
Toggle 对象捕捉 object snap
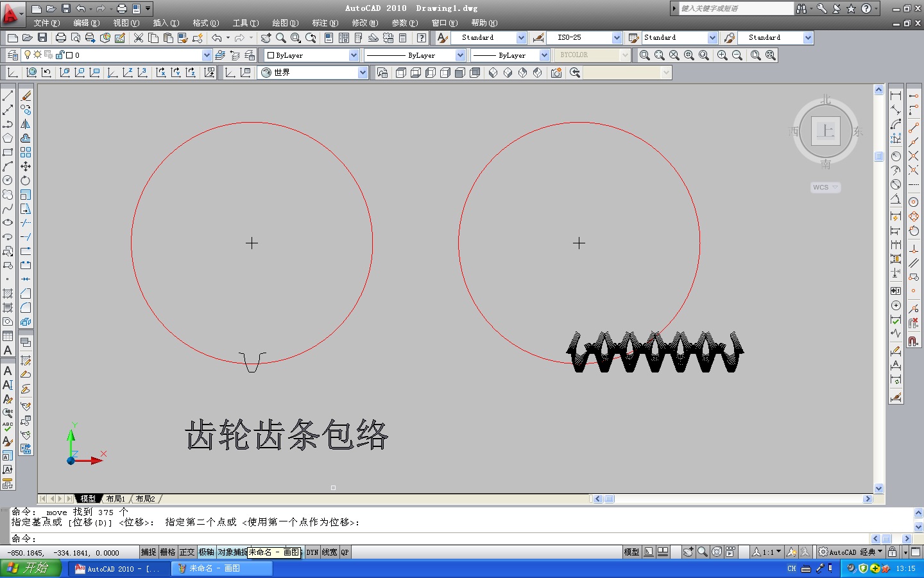tap(232, 552)
